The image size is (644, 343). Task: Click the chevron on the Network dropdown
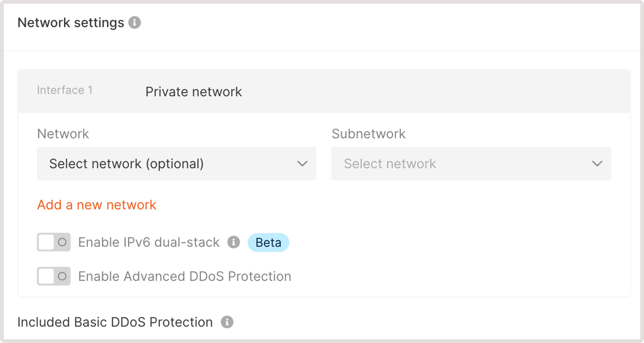(x=303, y=164)
